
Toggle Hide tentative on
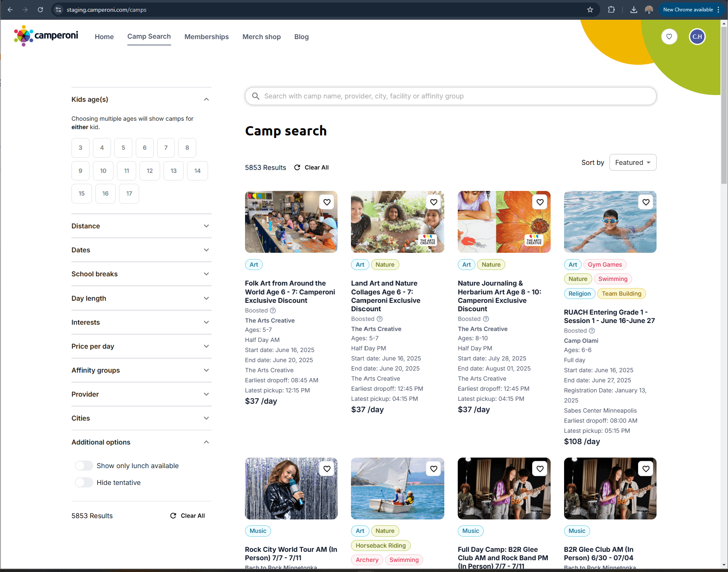pyautogui.click(x=84, y=482)
